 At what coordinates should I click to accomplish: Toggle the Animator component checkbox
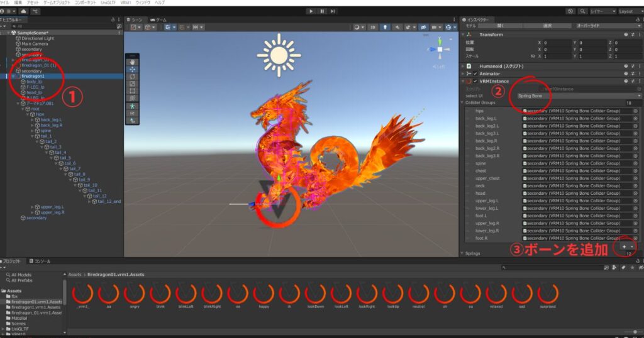[475, 74]
